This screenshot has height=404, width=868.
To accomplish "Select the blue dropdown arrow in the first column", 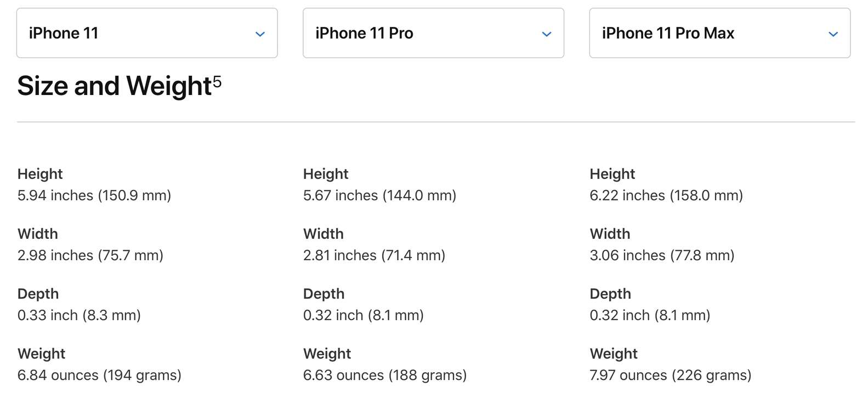I will (x=260, y=33).
